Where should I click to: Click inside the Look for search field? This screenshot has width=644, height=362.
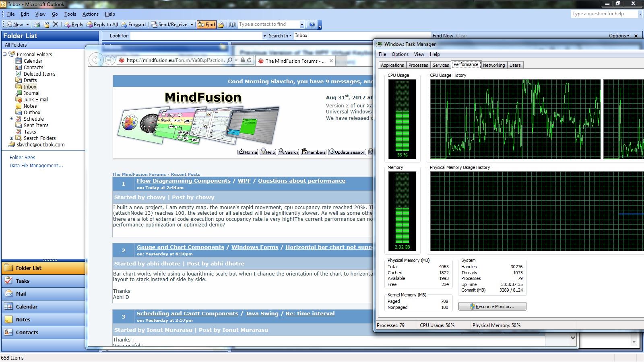pyautogui.click(x=196, y=36)
